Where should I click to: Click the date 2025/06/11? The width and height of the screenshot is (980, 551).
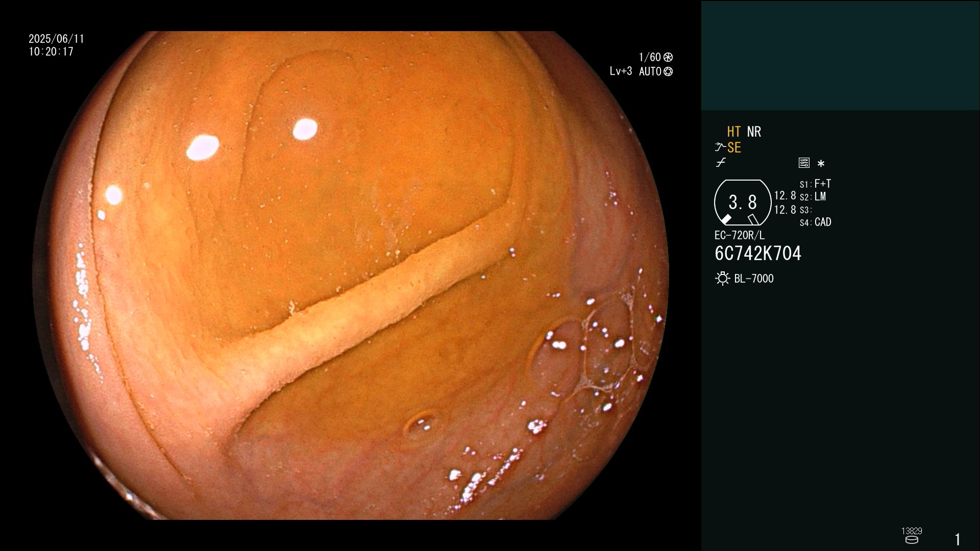tap(57, 39)
